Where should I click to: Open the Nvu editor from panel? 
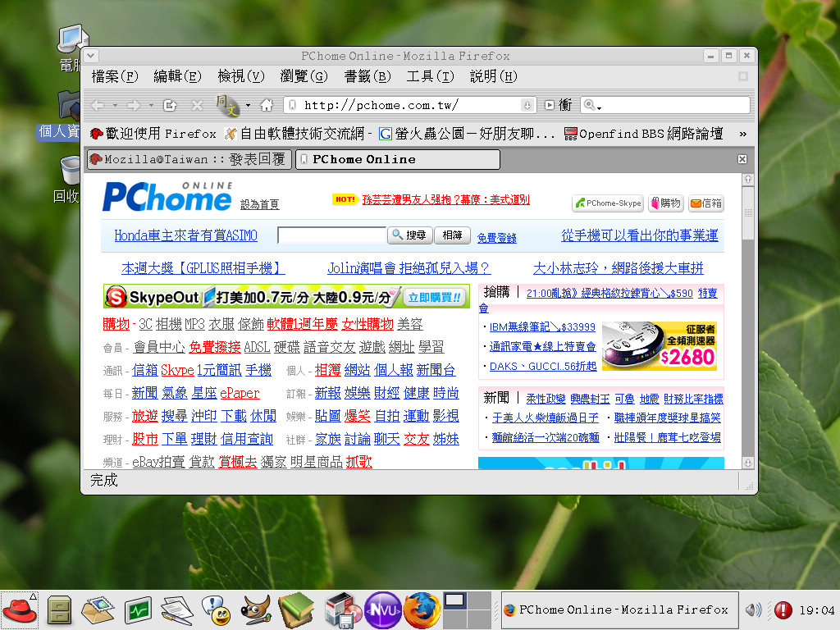point(381,609)
